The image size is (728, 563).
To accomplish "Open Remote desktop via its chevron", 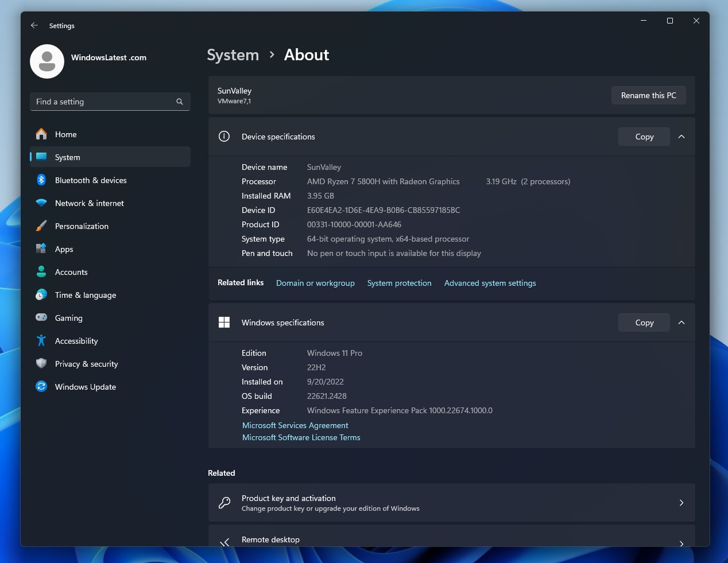I will (x=681, y=543).
